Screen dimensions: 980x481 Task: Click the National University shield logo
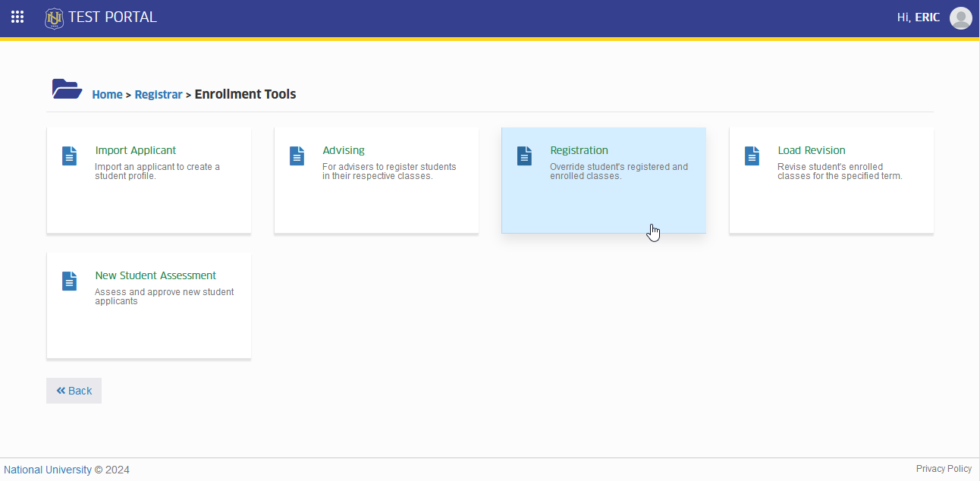pos(54,18)
